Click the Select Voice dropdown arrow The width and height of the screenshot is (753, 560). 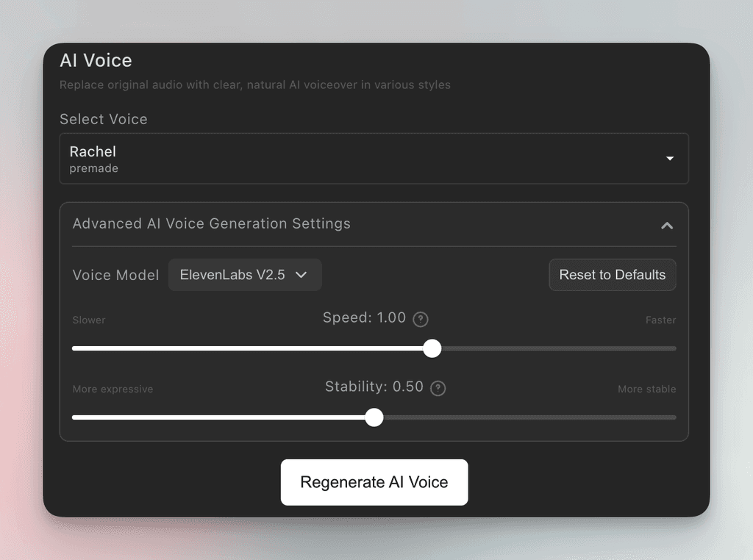pyautogui.click(x=670, y=159)
